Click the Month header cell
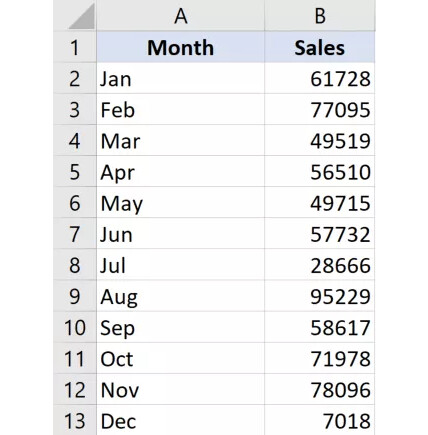The height and width of the screenshot is (435, 428). 181,47
